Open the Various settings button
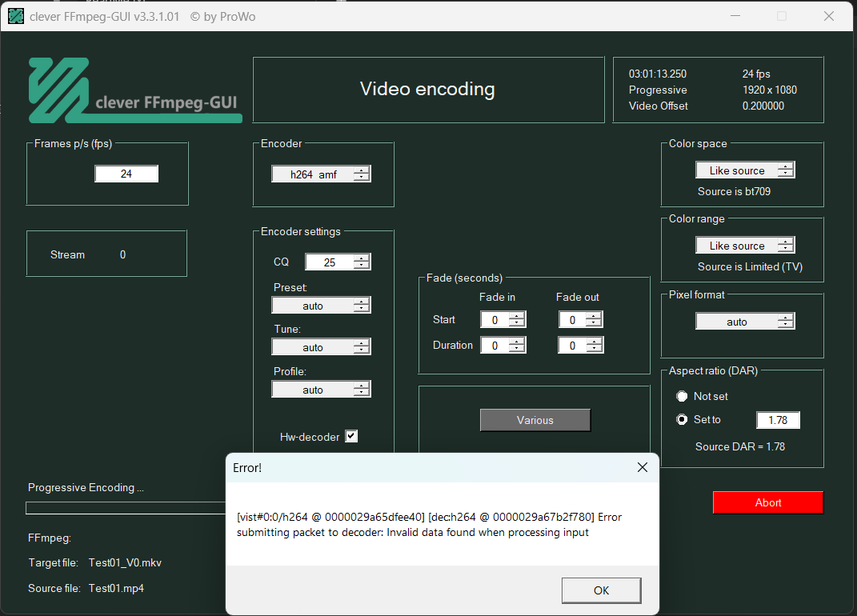This screenshot has height=616, width=857. click(x=535, y=420)
